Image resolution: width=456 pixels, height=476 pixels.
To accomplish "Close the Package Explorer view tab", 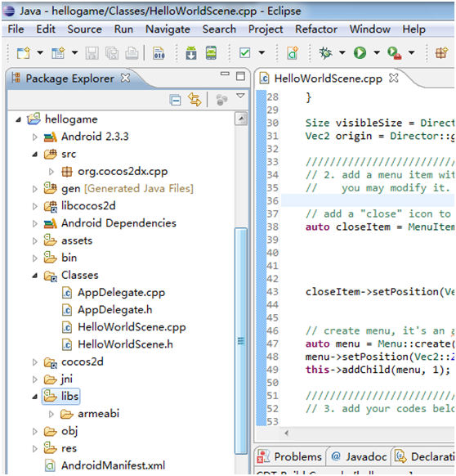I will point(125,79).
